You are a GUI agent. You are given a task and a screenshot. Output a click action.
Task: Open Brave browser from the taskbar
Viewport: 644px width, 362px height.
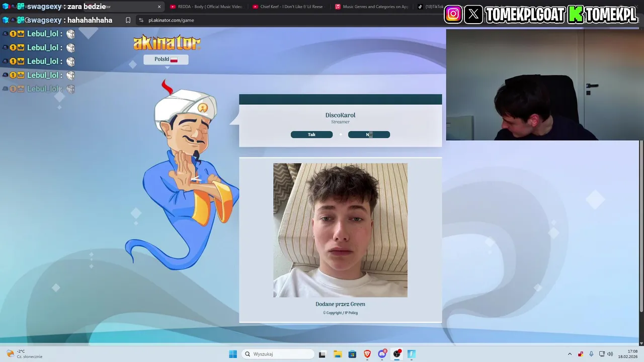[367, 354]
